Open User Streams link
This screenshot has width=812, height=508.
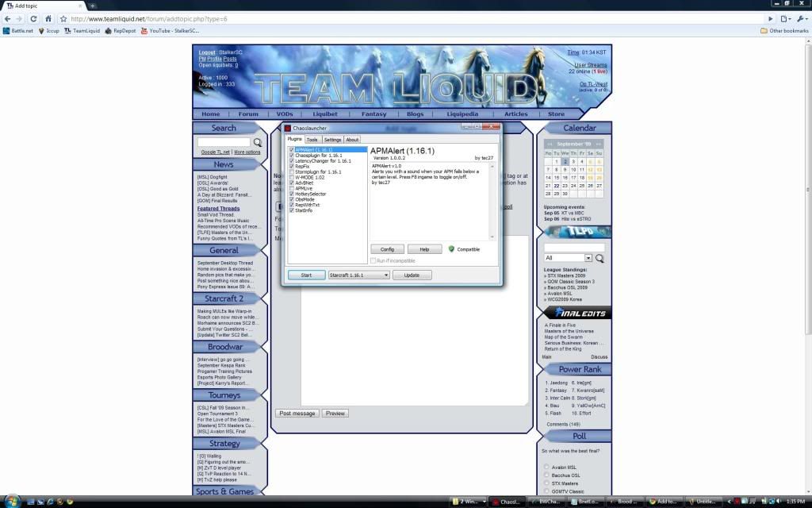tap(591, 65)
